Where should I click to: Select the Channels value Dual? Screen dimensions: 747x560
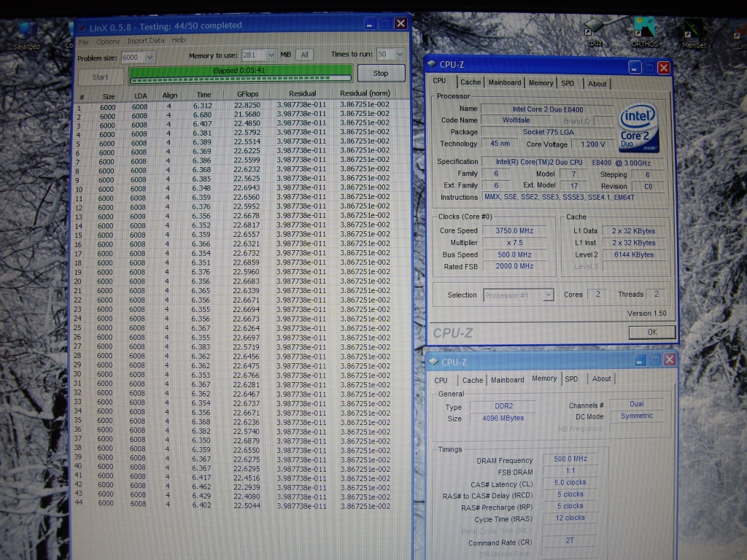636,404
